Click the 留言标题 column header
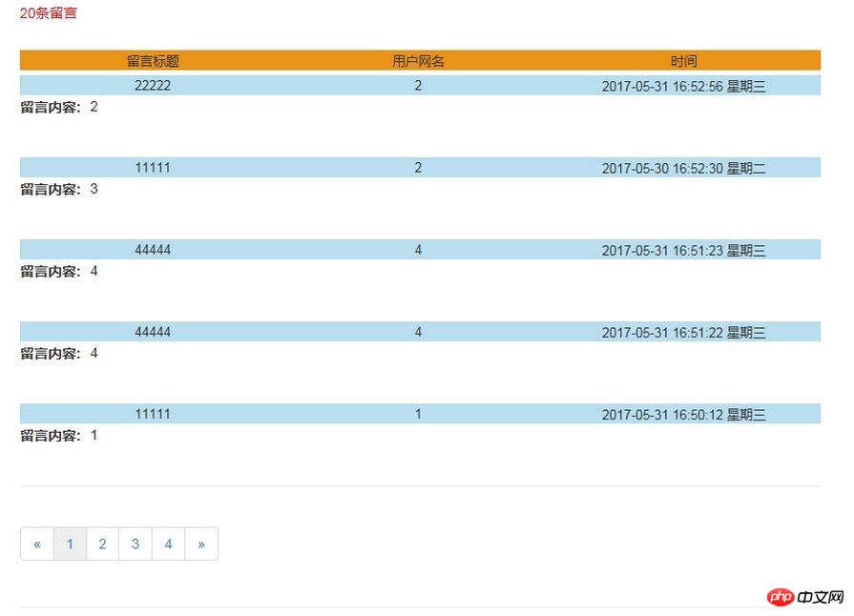The height and width of the screenshot is (616, 854). point(153,61)
